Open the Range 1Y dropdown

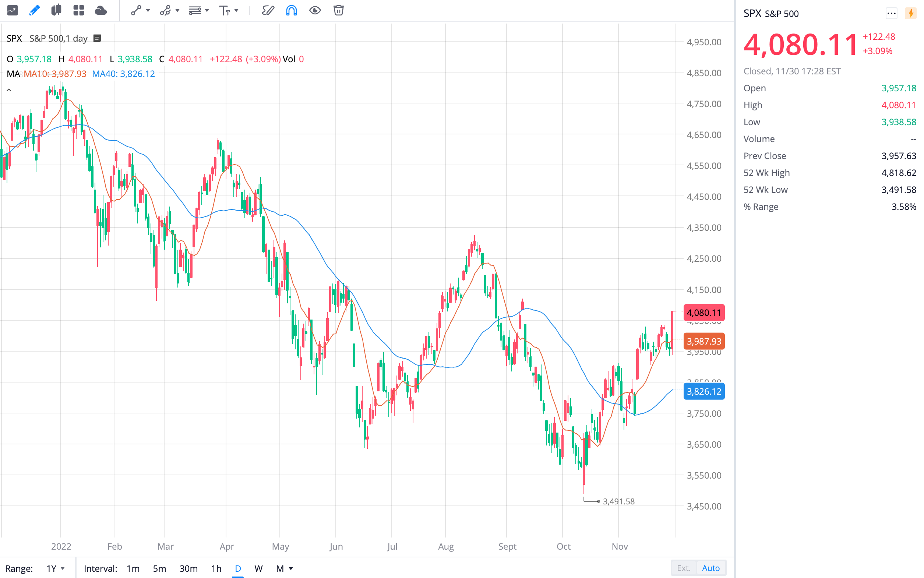click(54, 568)
